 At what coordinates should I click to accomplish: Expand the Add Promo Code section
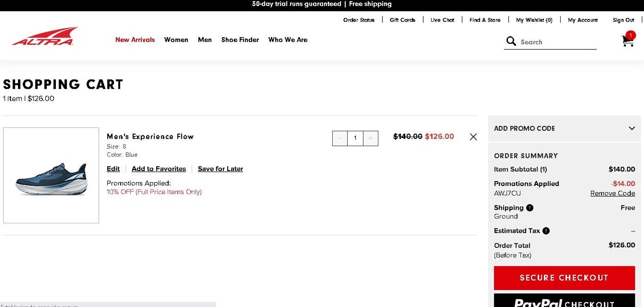click(632, 128)
